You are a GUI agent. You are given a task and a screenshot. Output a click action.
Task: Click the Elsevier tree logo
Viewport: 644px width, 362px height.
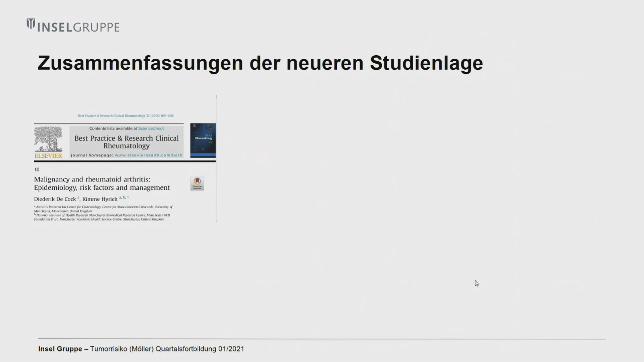click(48, 139)
